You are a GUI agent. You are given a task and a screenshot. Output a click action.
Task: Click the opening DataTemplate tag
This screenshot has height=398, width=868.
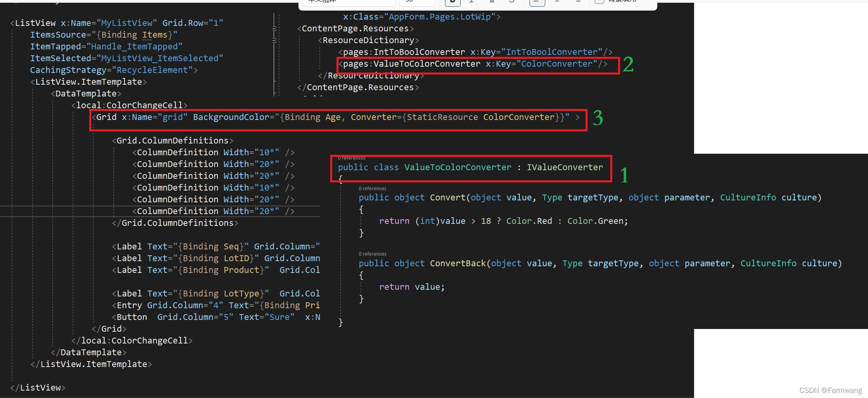click(x=86, y=94)
